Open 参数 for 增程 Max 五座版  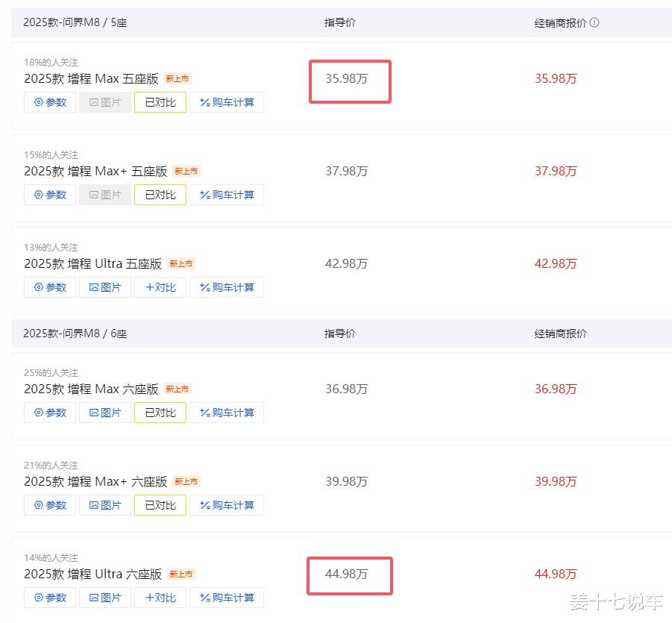click(50, 102)
